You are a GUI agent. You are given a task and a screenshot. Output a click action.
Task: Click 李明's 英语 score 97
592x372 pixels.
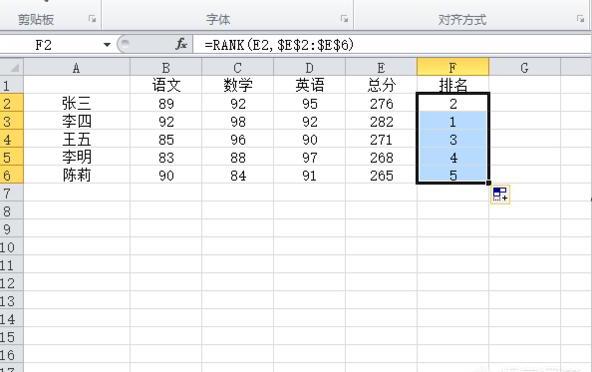point(309,157)
